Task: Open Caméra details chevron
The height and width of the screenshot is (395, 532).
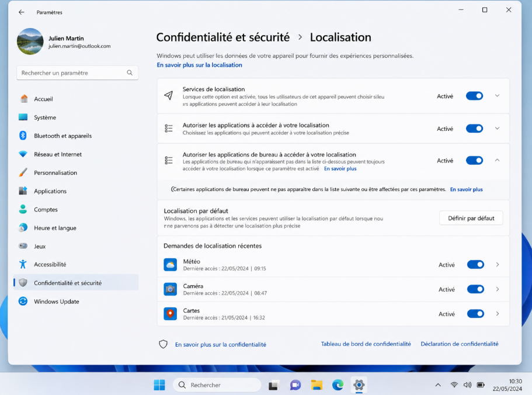Action: [498, 289]
